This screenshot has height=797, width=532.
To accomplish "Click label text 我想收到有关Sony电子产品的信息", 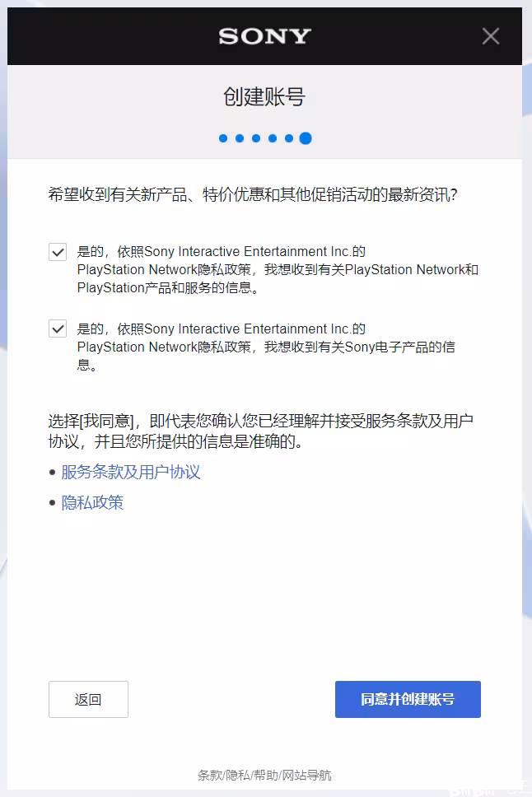I will click(266, 347).
